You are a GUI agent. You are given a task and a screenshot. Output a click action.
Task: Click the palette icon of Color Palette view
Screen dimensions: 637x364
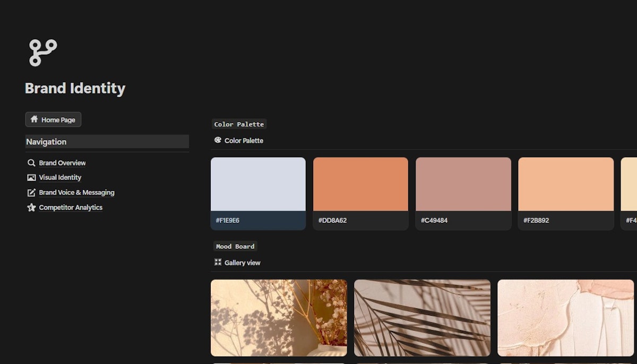tap(218, 140)
